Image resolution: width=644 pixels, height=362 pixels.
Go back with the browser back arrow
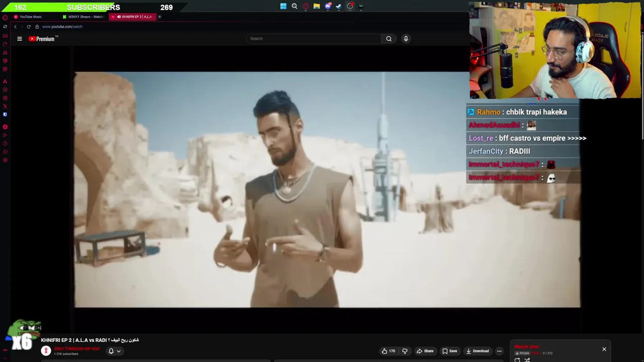pyautogui.click(x=15, y=27)
